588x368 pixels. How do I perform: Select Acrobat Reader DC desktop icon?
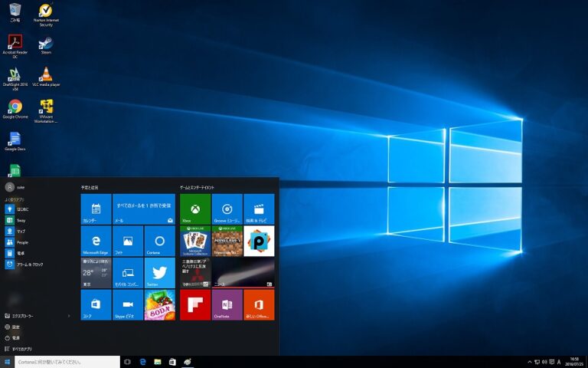pos(15,47)
